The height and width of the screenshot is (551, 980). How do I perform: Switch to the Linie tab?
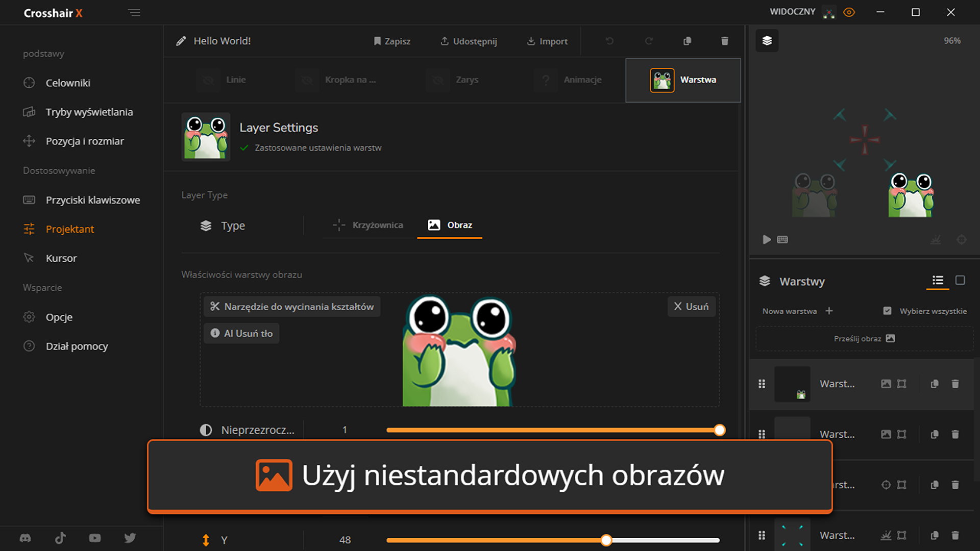[222, 80]
